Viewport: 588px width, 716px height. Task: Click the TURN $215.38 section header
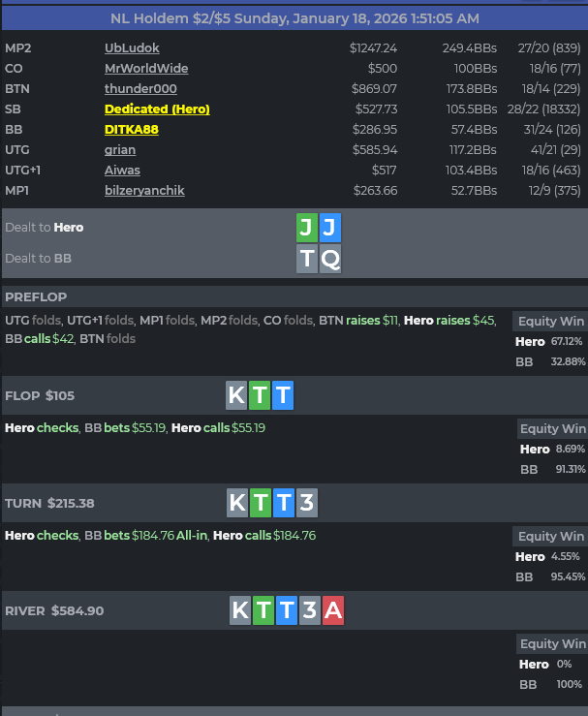[x=49, y=503]
